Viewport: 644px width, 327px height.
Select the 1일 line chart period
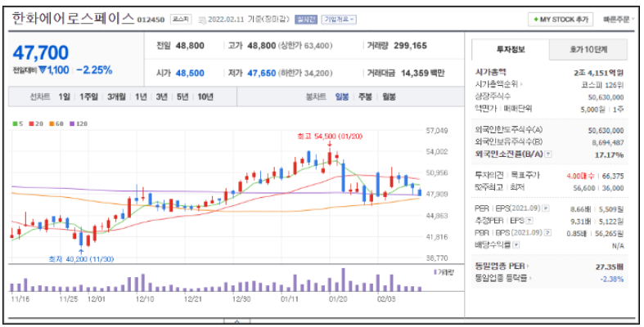click(64, 96)
